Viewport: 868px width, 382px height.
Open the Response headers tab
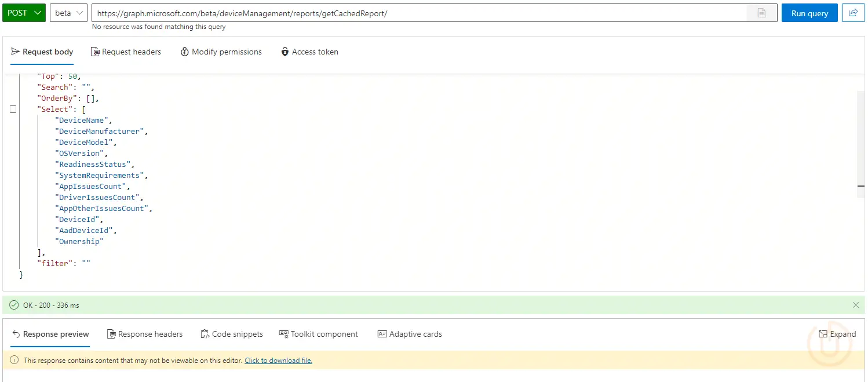(x=144, y=334)
